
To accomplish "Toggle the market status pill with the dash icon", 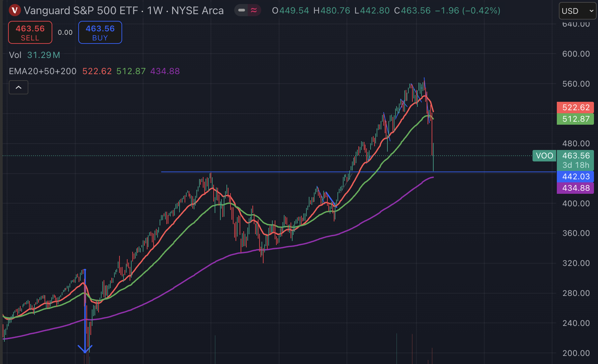I will (x=242, y=10).
